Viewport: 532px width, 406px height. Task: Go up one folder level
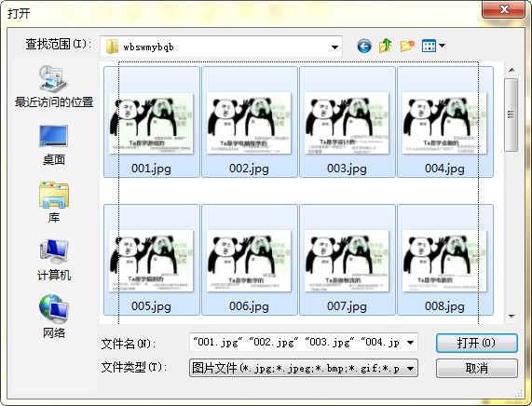point(386,46)
